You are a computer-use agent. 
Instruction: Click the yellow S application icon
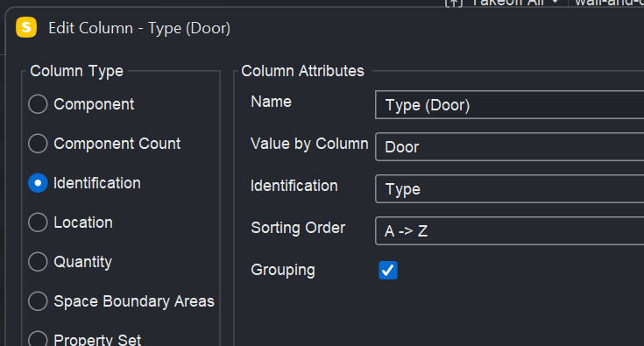(x=26, y=27)
